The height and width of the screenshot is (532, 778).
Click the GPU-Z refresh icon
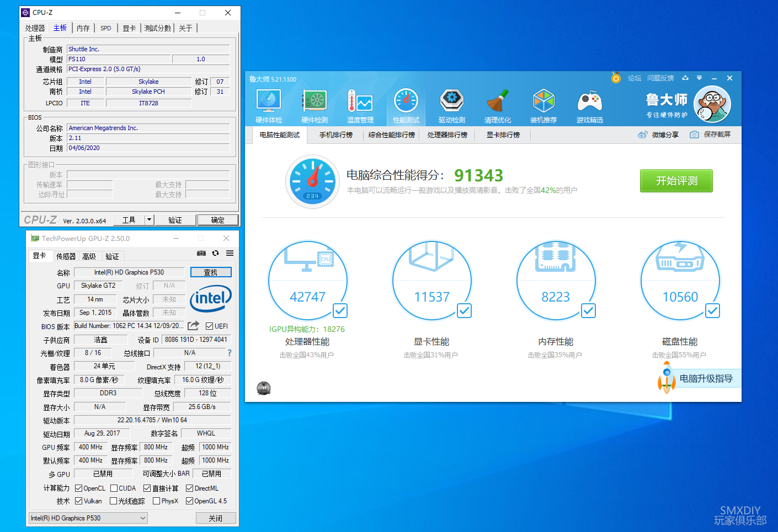(216, 253)
